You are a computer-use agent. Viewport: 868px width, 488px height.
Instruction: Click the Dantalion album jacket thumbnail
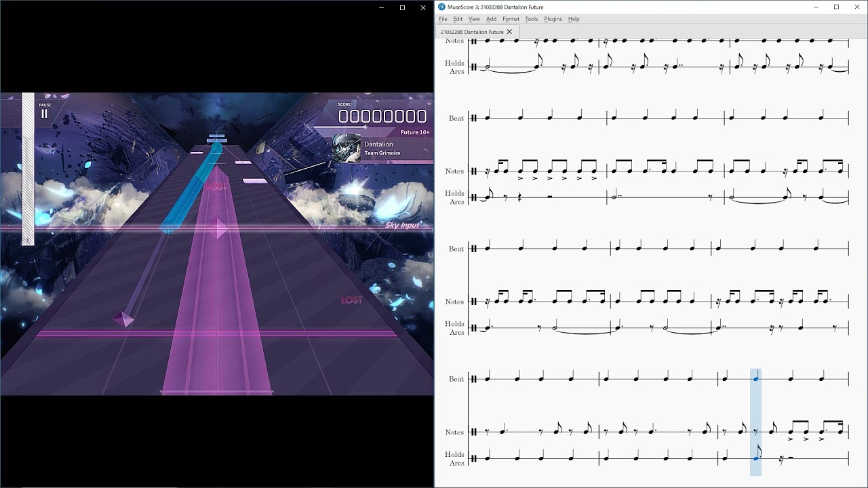(x=347, y=148)
